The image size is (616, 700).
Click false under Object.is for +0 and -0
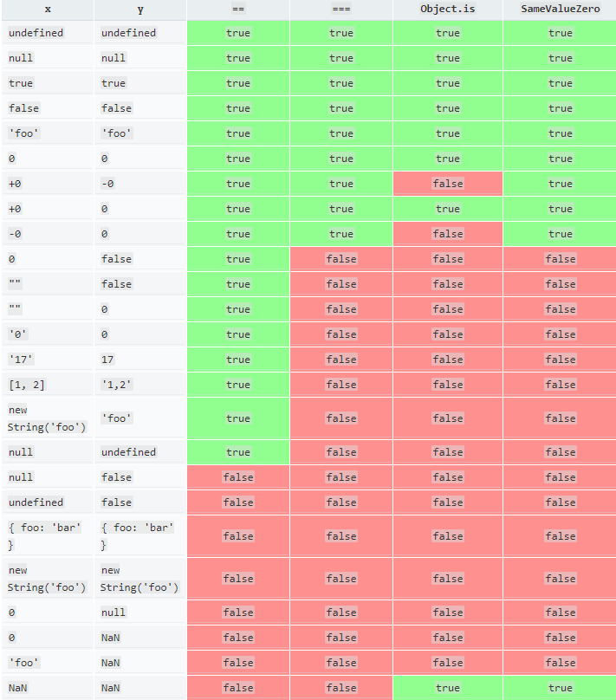448,184
